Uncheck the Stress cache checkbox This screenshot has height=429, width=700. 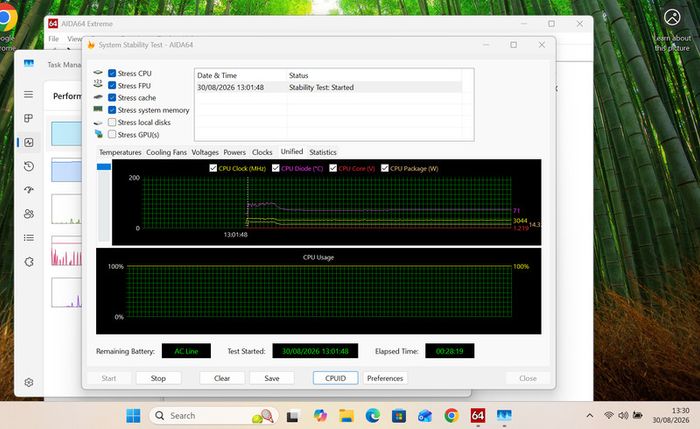tap(112, 97)
